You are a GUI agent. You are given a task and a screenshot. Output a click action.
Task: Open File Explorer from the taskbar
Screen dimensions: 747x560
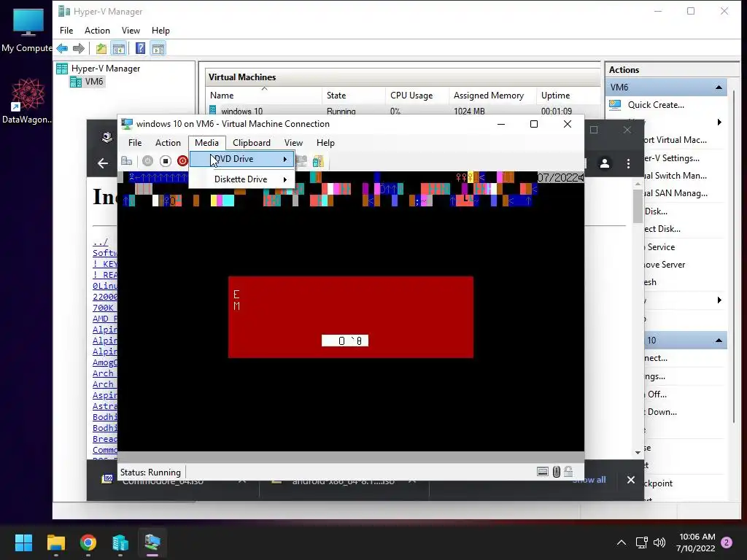[55, 542]
